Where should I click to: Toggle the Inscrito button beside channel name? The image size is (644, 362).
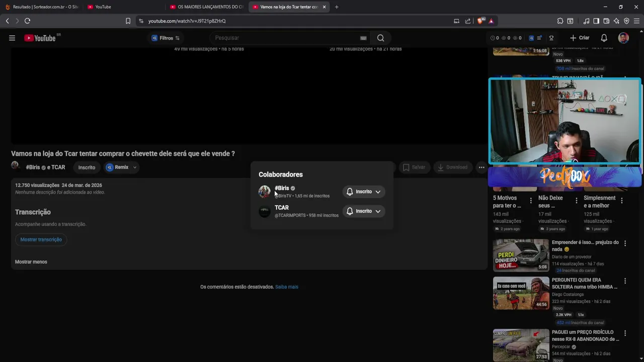(87, 167)
